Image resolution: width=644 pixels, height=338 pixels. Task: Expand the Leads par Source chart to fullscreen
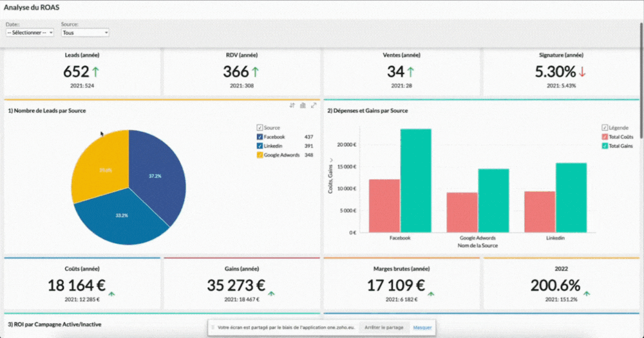(314, 106)
